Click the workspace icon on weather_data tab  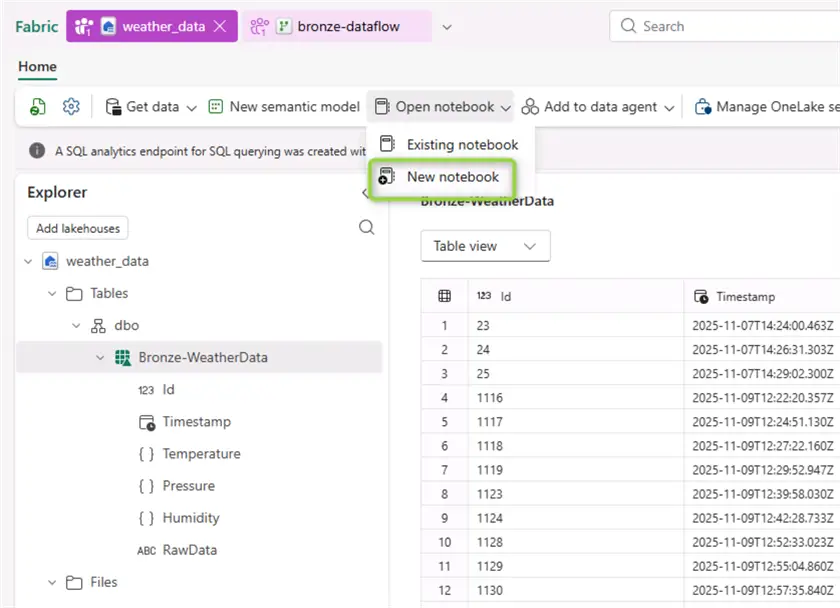[x=84, y=26]
